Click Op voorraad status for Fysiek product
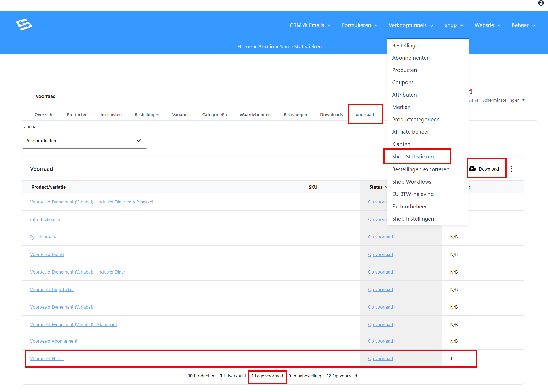The image size is (548, 392). (380, 237)
